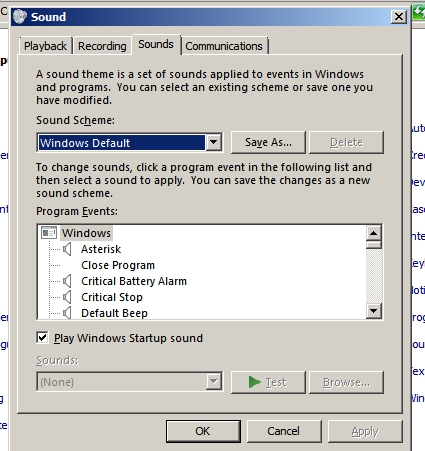Confirm with the OK button
425x451 pixels.
[203, 431]
